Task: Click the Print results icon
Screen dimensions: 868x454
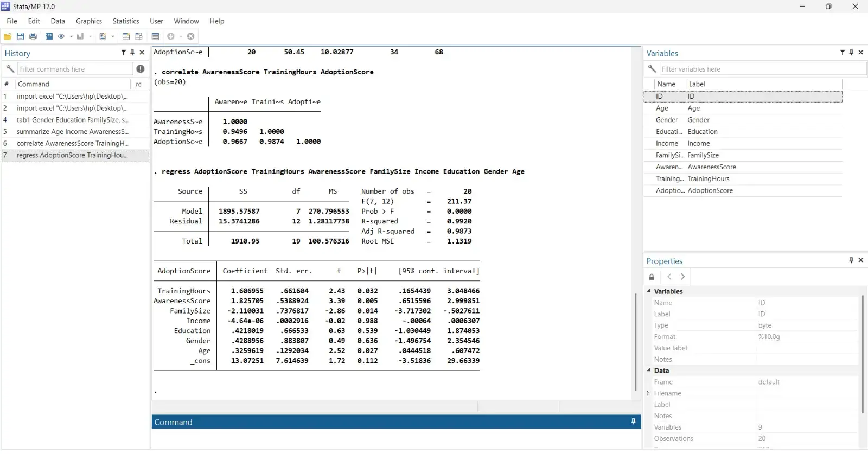Action: (x=33, y=36)
